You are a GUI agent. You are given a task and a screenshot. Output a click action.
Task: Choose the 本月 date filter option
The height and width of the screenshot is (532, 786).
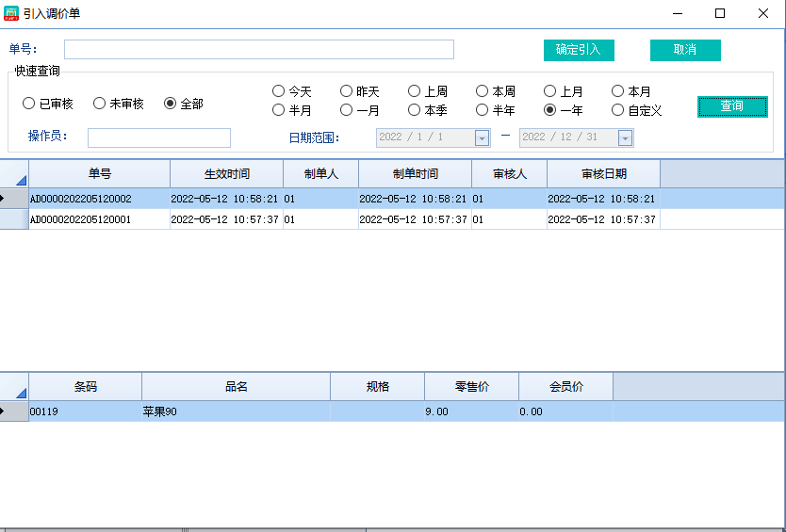point(617,91)
